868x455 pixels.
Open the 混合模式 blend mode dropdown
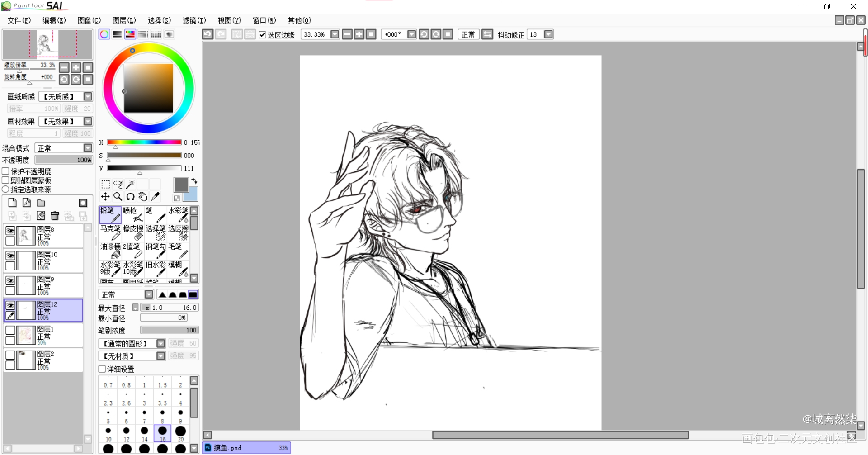[x=88, y=148]
